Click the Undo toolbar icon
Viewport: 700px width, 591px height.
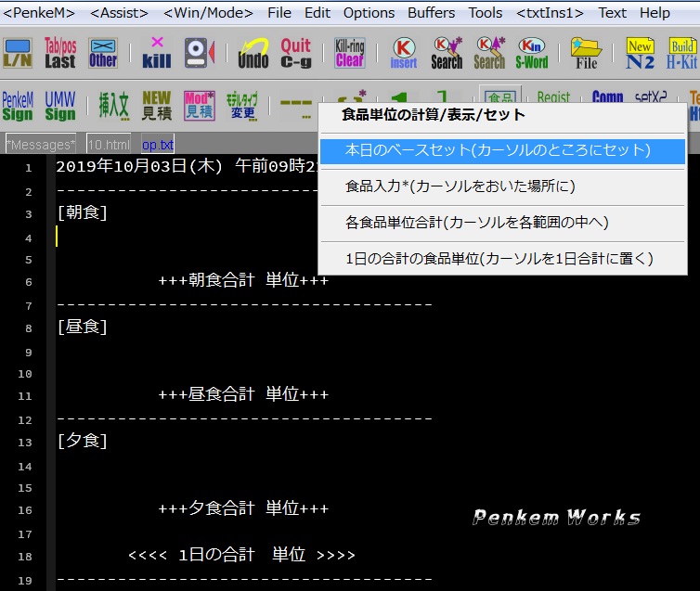click(x=253, y=53)
